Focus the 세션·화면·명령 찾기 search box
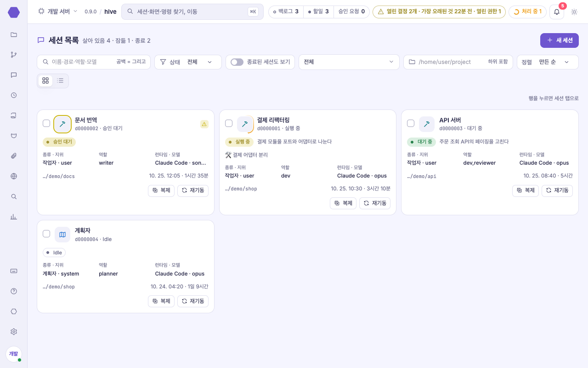Image resolution: width=588 pixels, height=368 pixels. pos(192,11)
